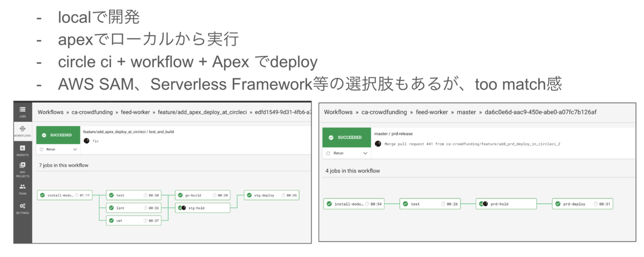The width and height of the screenshot is (644, 257).
Task: Click the green check icon on the go-build job
Action: tap(180, 195)
